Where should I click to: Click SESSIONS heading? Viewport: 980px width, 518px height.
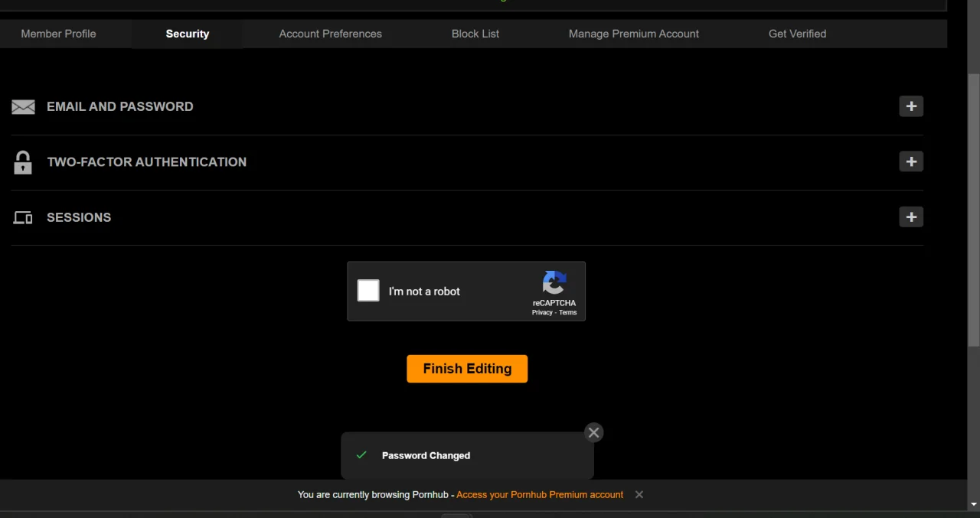79,217
